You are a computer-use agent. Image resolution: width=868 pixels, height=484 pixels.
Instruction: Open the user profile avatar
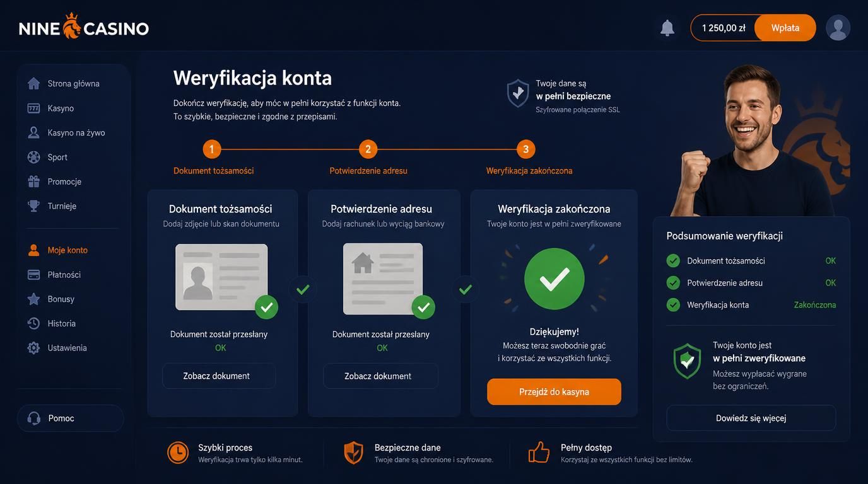click(x=838, y=28)
